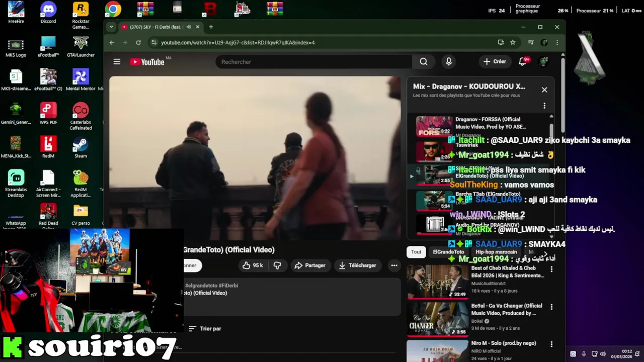The height and width of the screenshot is (362, 644).
Task: Open Streamlabs Desktop shortcut
Action: point(16,184)
